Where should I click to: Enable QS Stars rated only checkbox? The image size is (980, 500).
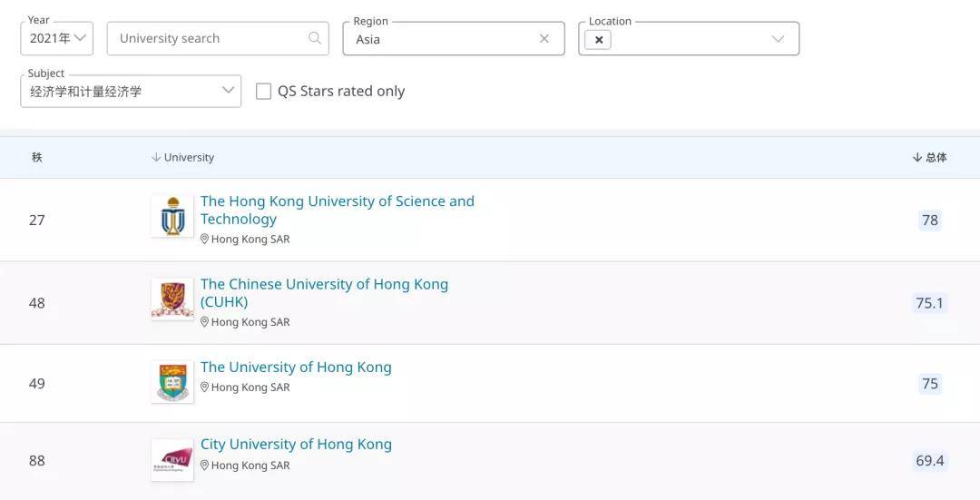click(264, 92)
